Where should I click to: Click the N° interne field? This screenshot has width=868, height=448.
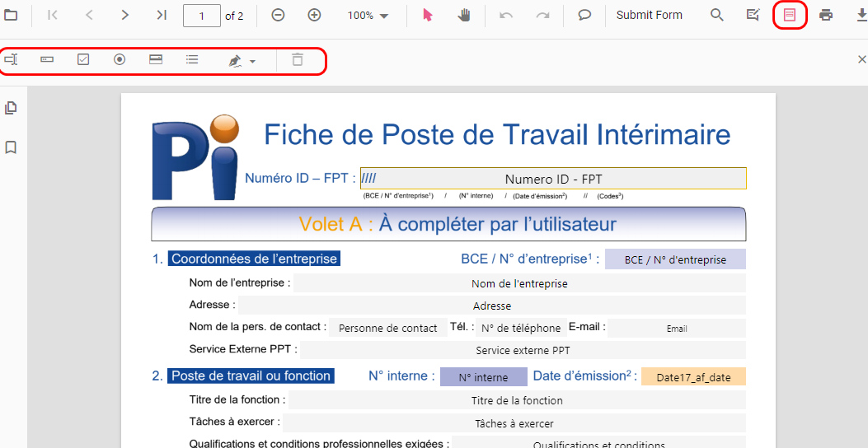click(483, 377)
